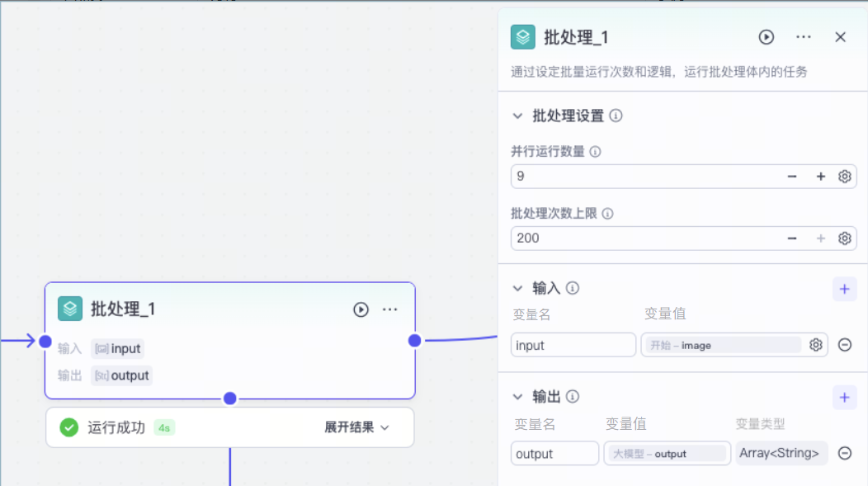Screen dimensions: 868x486
Task: Decrease 并行运行数量 value with minus
Action: coord(792,177)
